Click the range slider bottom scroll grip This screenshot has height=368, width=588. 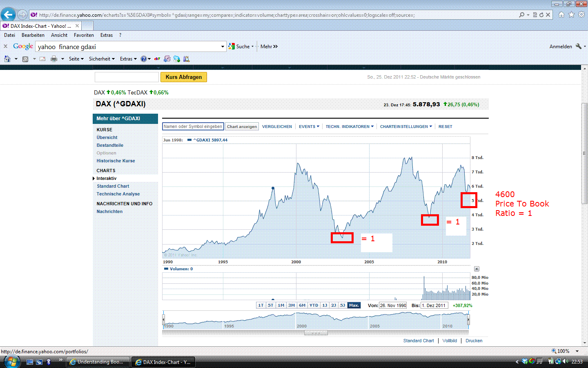[x=316, y=333]
